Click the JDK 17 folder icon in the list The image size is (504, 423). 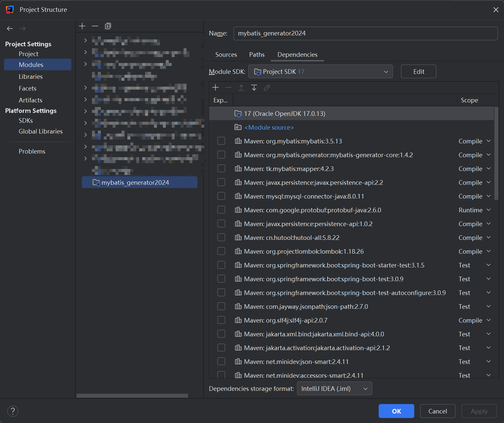pos(238,114)
